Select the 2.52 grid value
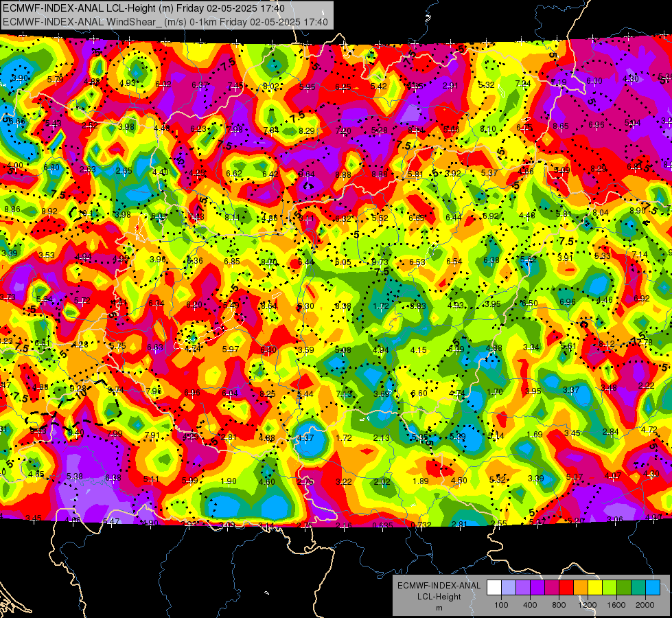 coord(89,125)
